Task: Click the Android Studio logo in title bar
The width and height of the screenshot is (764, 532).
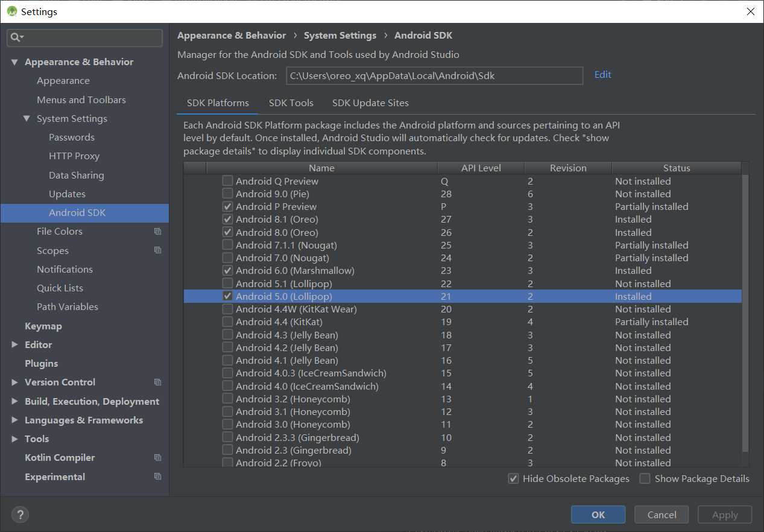Action: pos(11,11)
